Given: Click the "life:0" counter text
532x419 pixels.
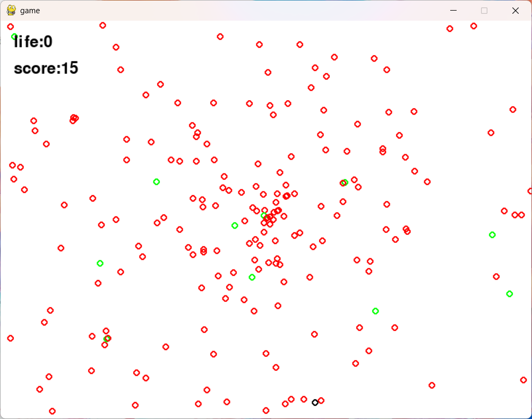Looking at the screenshot, I should (x=33, y=42).
